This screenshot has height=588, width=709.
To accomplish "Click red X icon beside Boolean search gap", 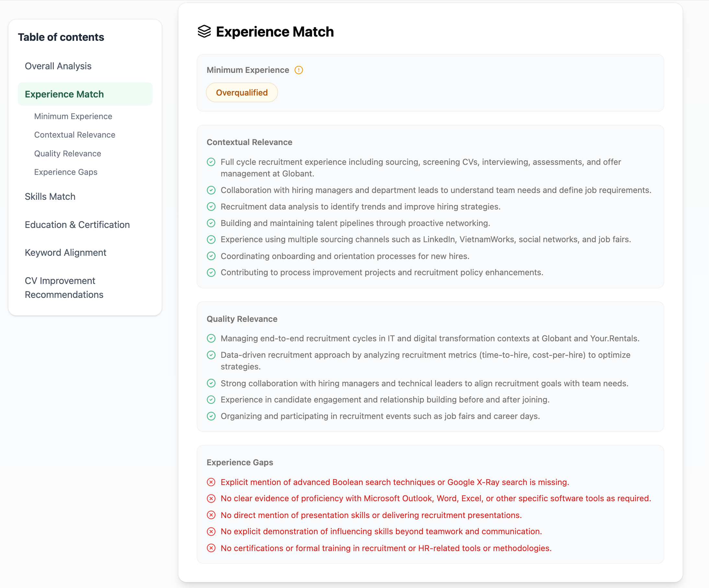I will pos(211,482).
